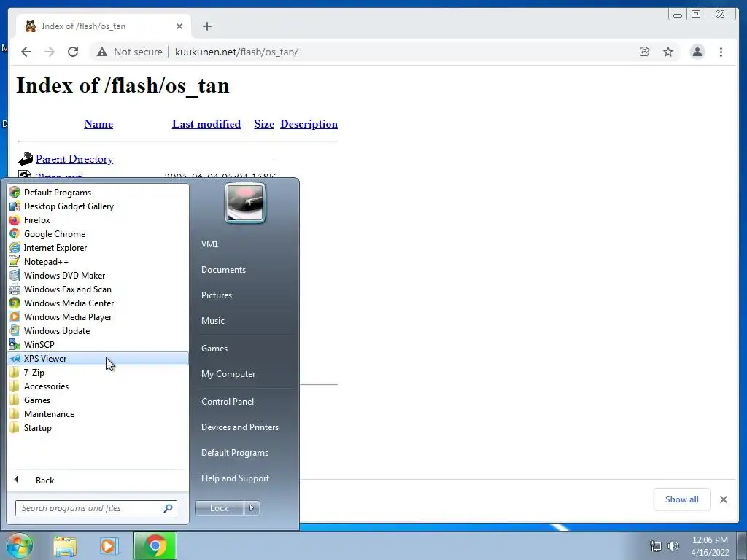
Task: Click the Windows Start orb
Action: pyautogui.click(x=19, y=545)
